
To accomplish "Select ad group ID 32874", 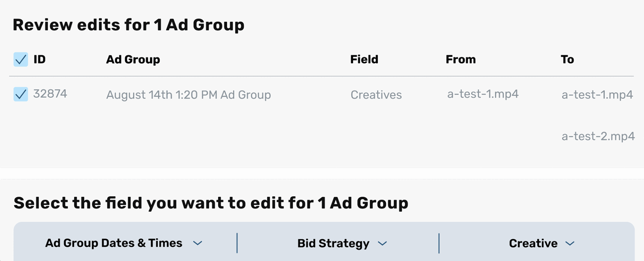I will [50, 94].
